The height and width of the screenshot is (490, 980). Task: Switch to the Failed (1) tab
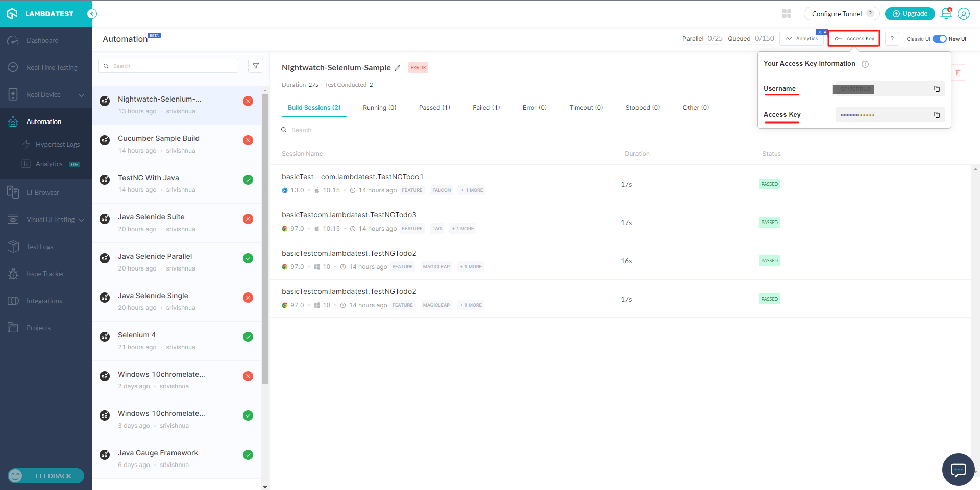click(x=486, y=108)
